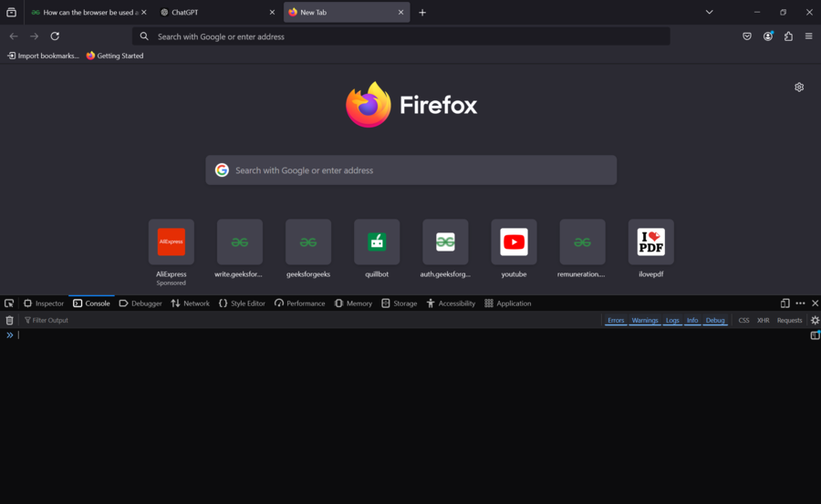
Task: Switch to the Inspector panel
Action: coord(44,303)
